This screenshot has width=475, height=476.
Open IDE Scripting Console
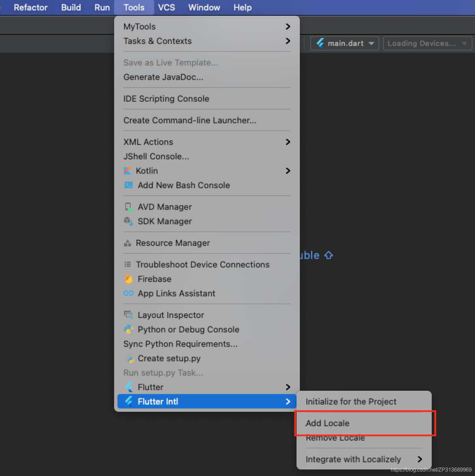(x=207, y=99)
